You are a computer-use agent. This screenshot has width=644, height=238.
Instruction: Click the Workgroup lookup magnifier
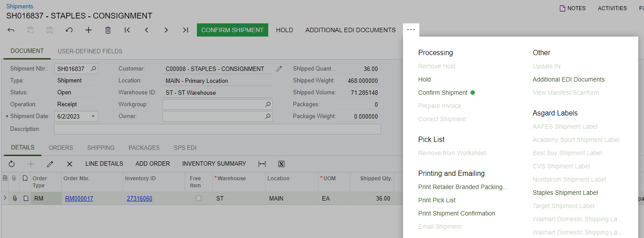(x=268, y=104)
